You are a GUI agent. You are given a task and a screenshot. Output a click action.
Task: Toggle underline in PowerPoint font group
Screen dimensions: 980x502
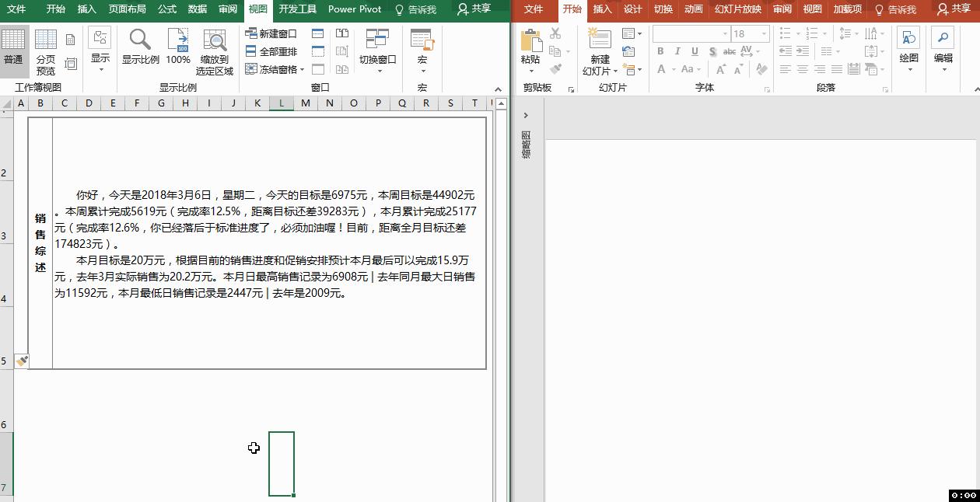click(x=695, y=51)
